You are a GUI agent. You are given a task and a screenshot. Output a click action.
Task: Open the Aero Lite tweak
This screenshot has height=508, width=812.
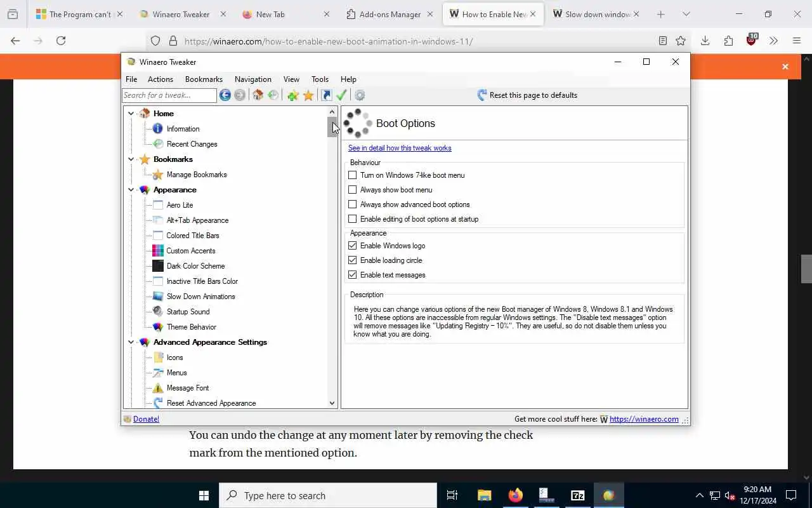180,205
